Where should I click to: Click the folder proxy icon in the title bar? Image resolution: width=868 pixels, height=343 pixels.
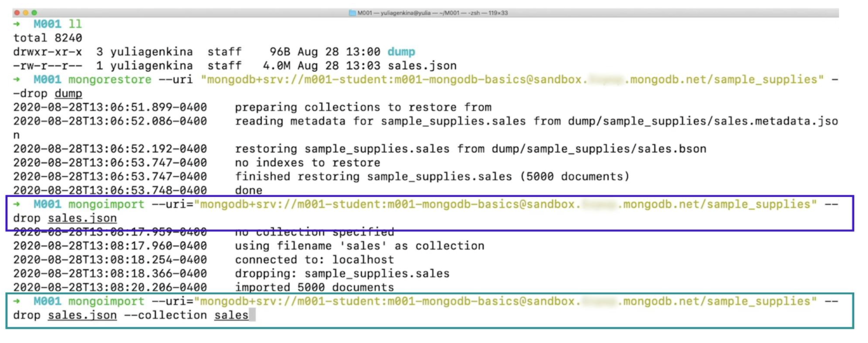(x=352, y=13)
